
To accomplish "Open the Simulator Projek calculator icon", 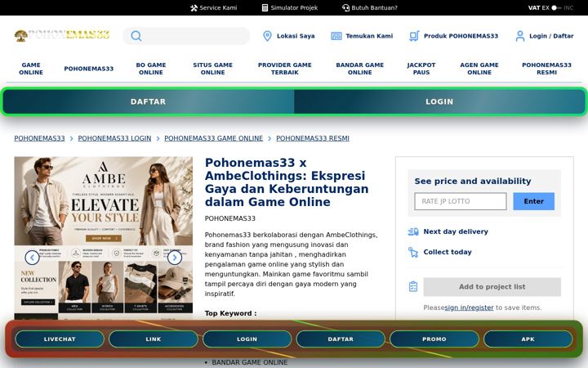I will tap(265, 7).
